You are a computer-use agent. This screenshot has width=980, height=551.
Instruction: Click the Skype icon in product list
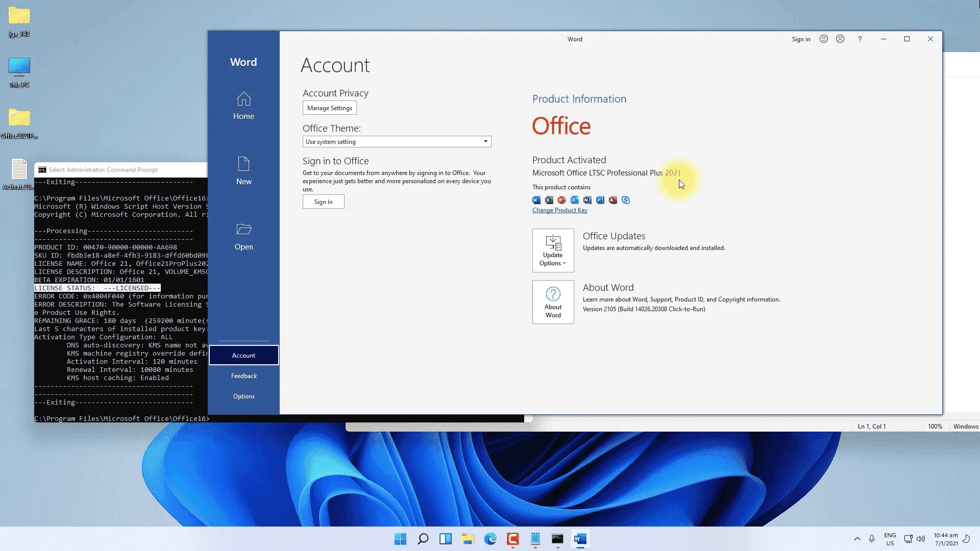coord(626,200)
